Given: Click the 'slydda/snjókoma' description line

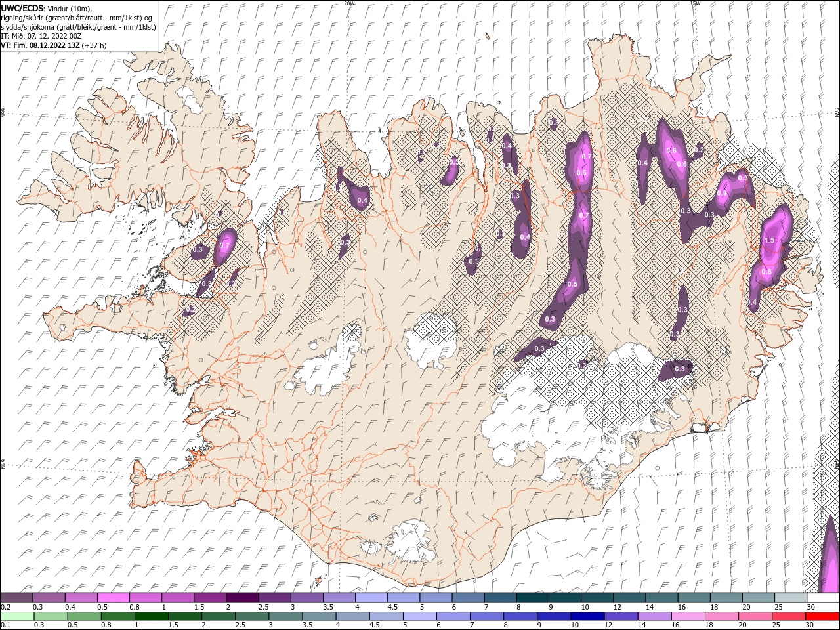Looking at the screenshot, I should coord(78,27).
